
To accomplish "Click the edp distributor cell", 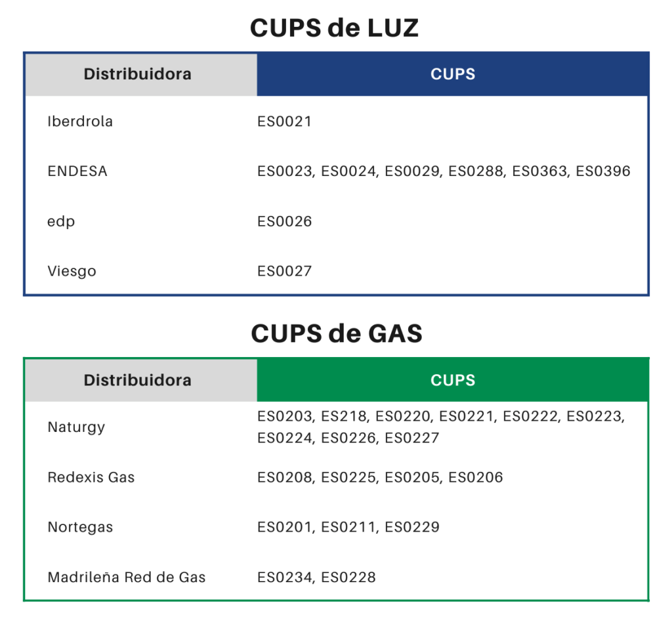I will 61,221.
